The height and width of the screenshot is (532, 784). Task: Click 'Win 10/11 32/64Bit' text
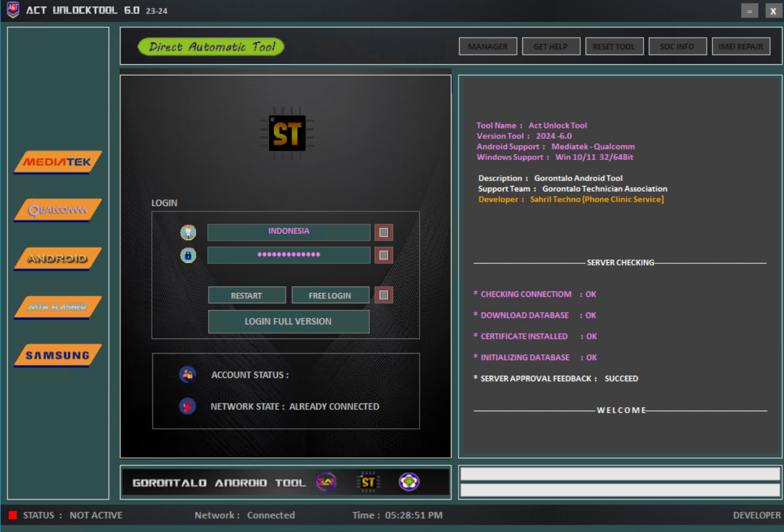pyautogui.click(x=594, y=157)
